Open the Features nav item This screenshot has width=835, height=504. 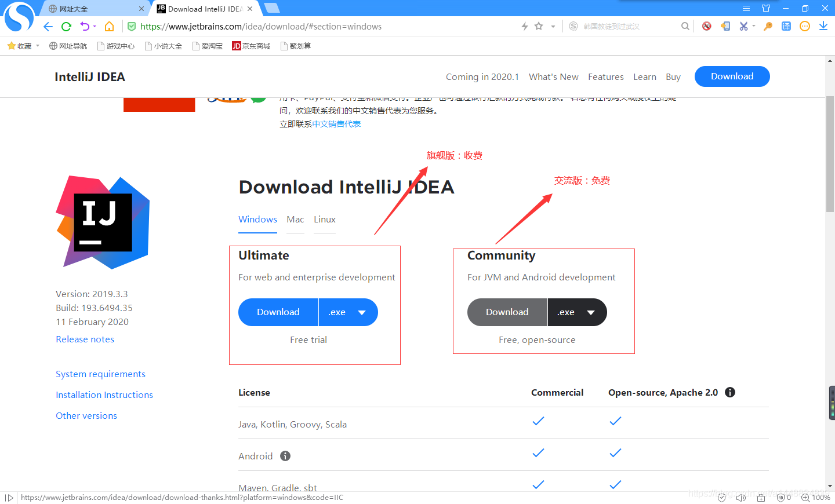click(x=606, y=77)
